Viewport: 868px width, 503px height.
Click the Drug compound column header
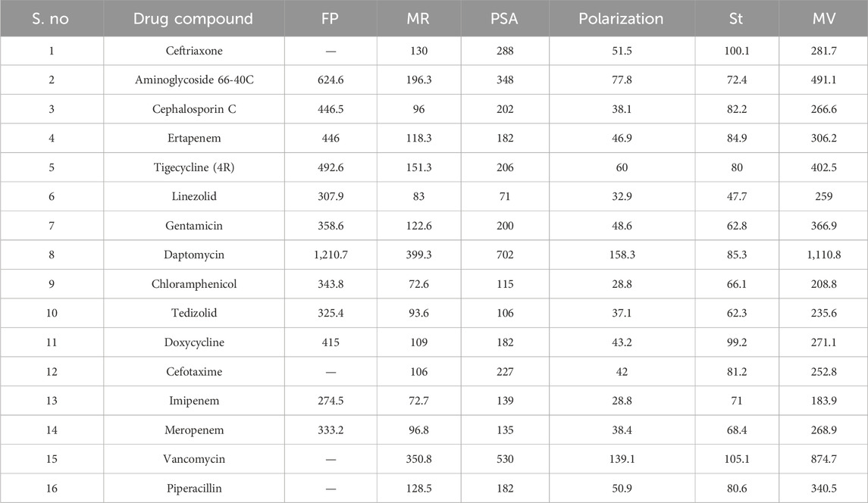point(193,18)
